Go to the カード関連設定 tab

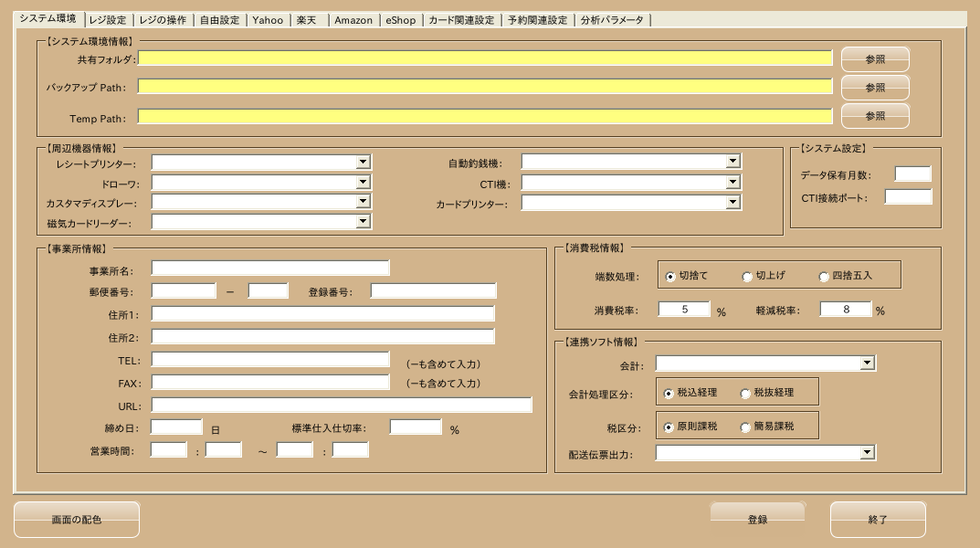462,20
